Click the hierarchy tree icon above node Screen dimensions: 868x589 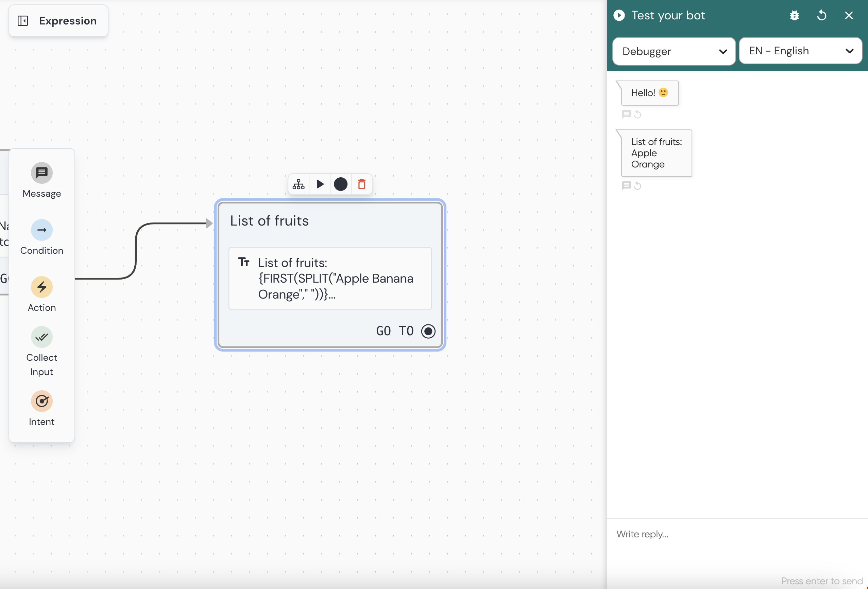(299, 184)
